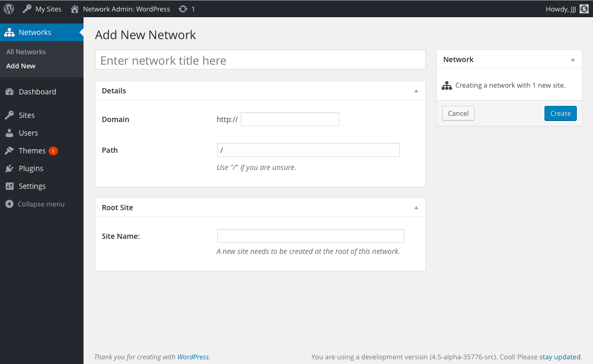593x364 pixels.
Task: Toggle the Network panel arrow
Action: click(573, 59)
